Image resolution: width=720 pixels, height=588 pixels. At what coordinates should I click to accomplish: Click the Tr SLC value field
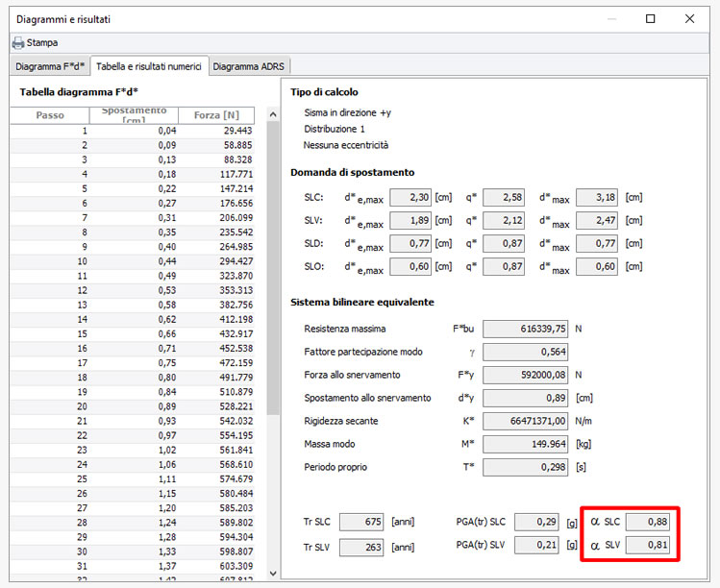[x=361, y=522]
